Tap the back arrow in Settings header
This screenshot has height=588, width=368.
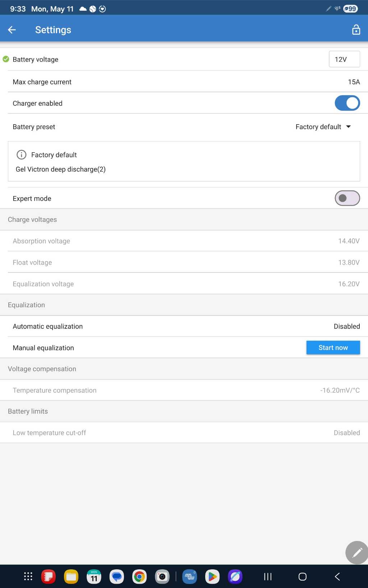12,30
